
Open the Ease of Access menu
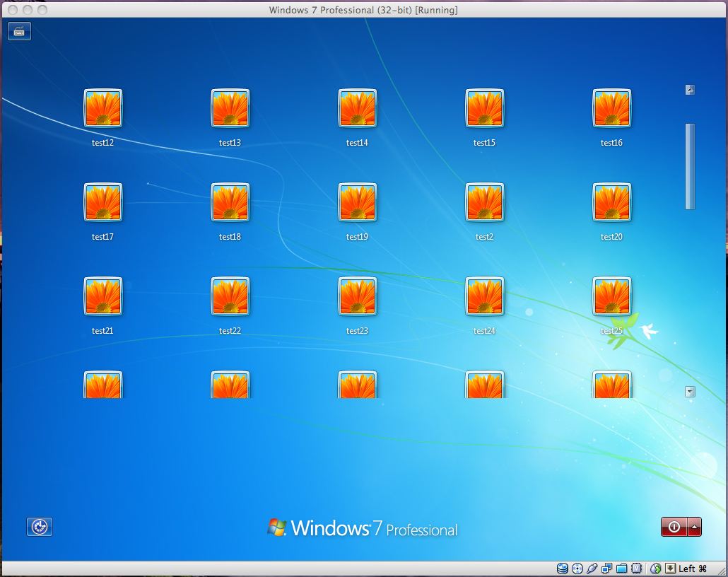[40, 527]
